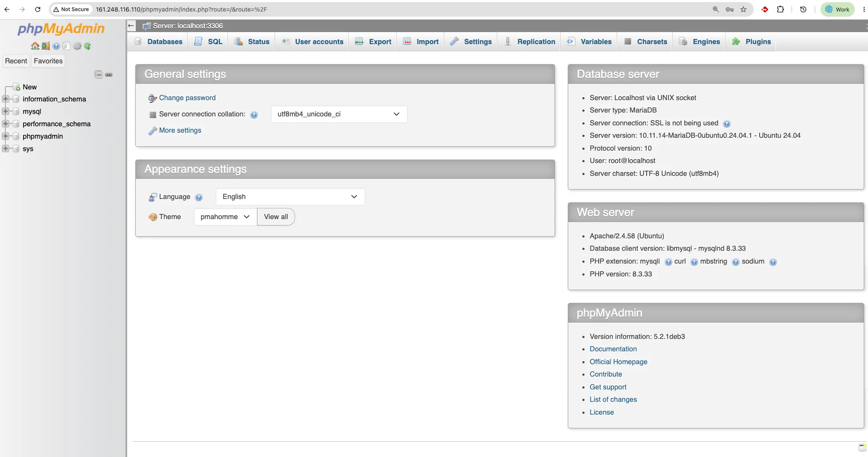The image size is (868, 457).
Task: Click the red extension icon in browser toolbar
Action: tap(765, 9)
